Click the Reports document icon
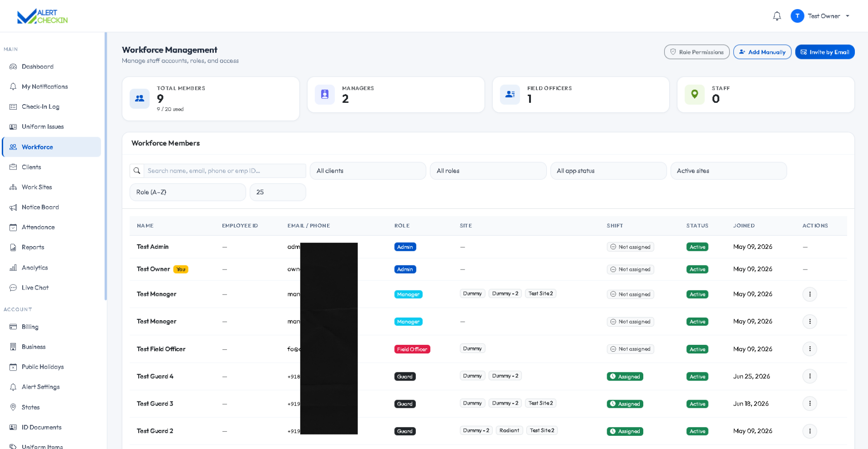 tap(13, 247)
